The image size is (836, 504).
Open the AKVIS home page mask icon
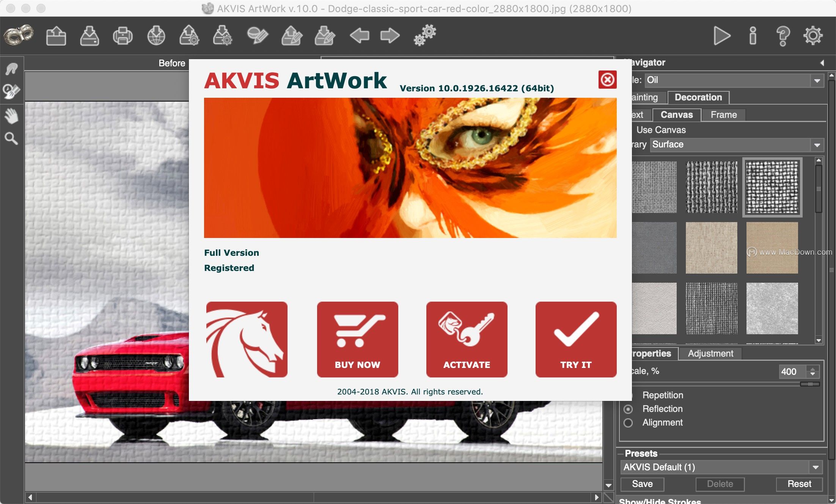point(18,36)
